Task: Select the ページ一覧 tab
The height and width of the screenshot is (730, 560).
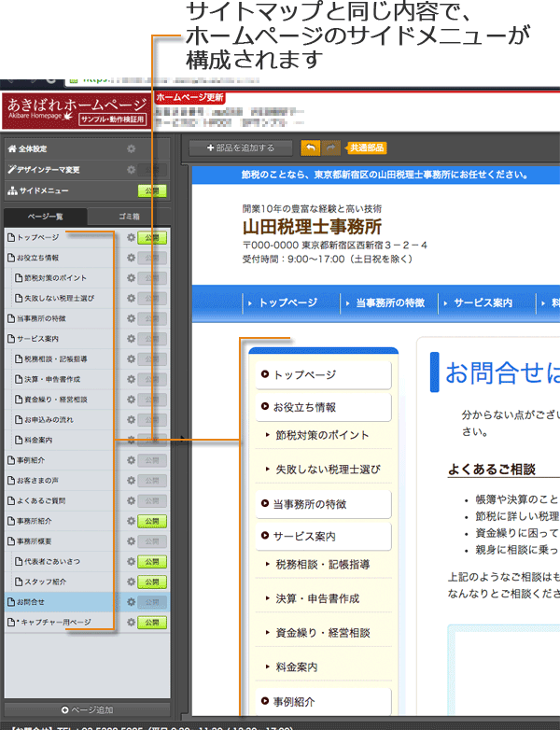Action: pyautogui.click(x=45, y=217)
